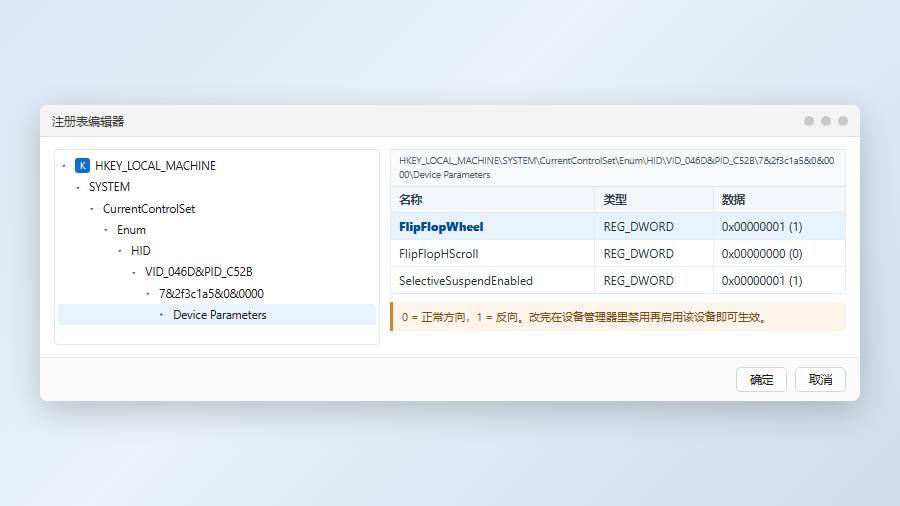
Task: Select the CurrentControlSet key
Action: click(149, 209)
